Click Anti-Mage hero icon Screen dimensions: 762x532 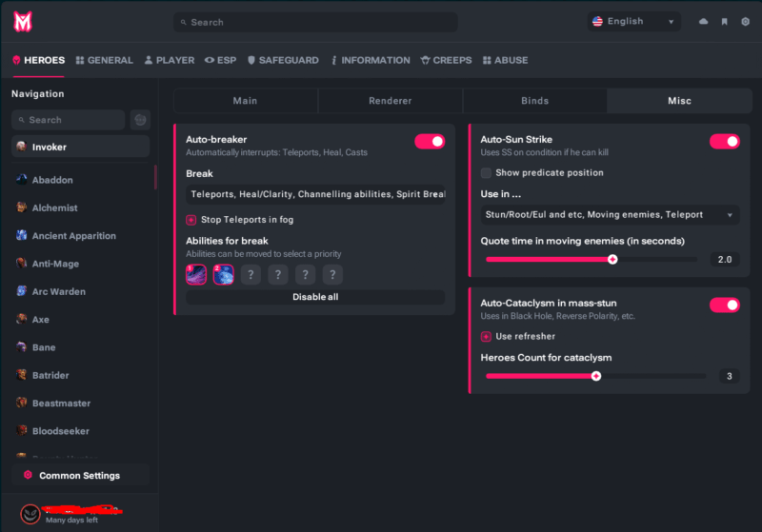pos(21,264)
